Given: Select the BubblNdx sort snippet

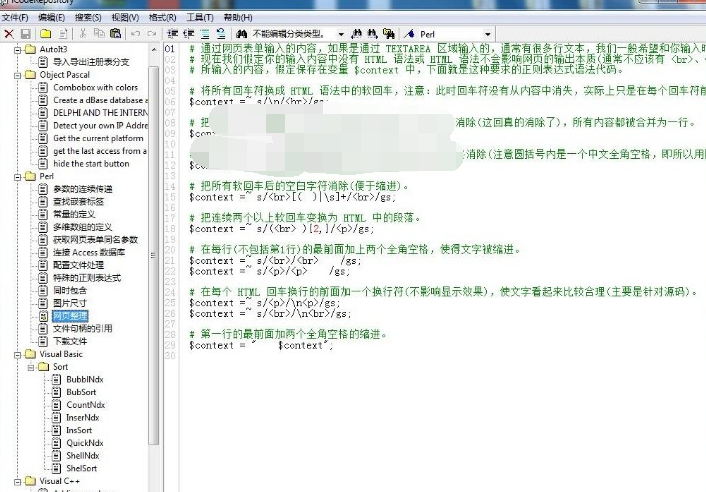Looking at the screenshot, I should pos(85,379).
